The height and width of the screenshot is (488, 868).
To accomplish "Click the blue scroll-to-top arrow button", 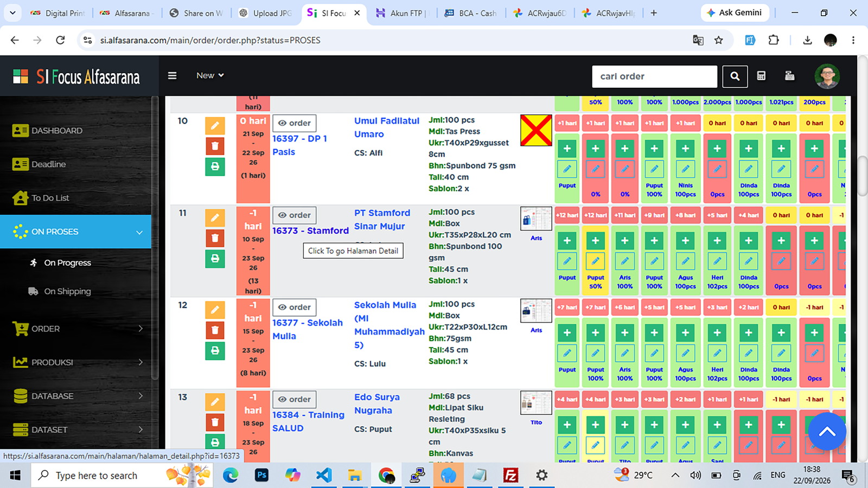I will coord(827,432).
